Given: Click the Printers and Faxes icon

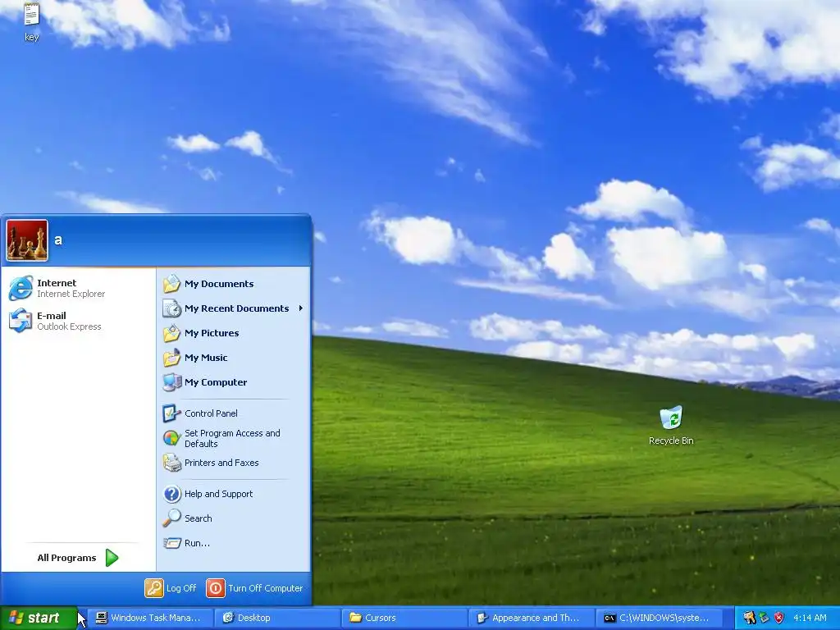Looking at the screenshot, I should pos(172,463).
